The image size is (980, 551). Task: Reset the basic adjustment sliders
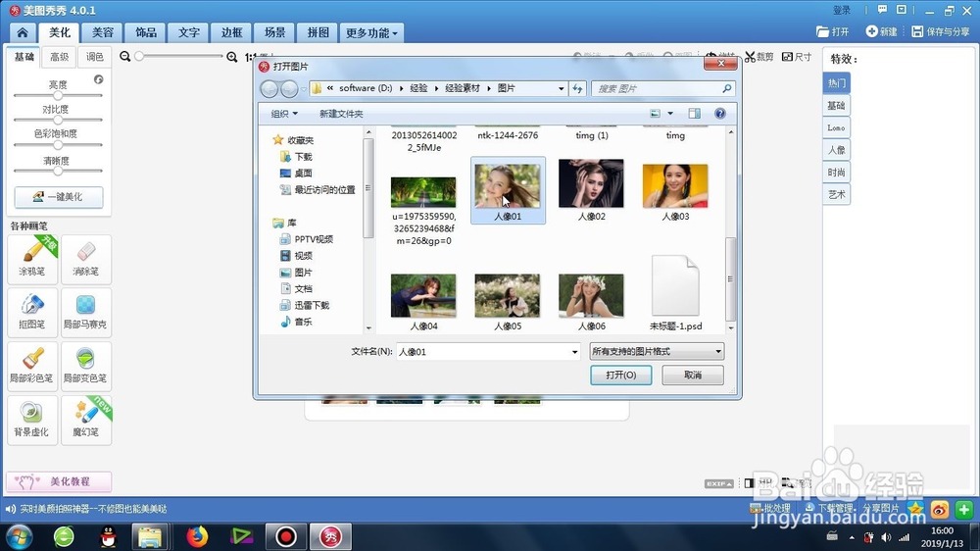coord(98,79)
